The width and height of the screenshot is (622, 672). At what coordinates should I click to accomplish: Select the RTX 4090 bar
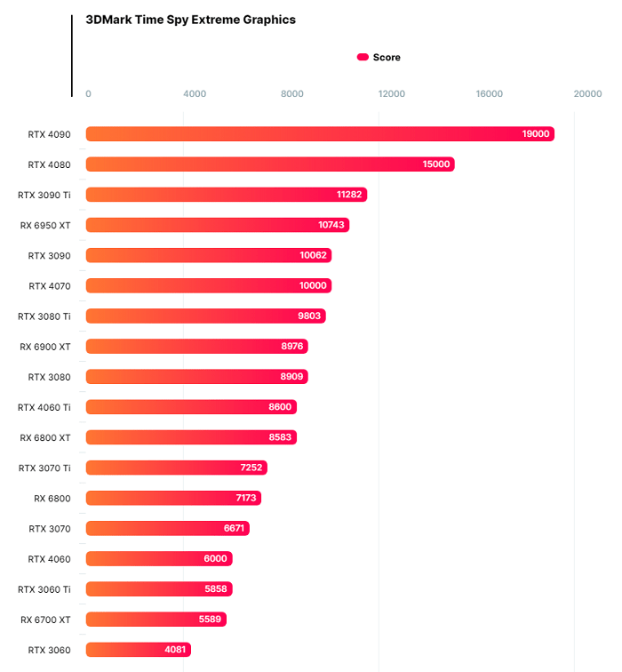(x=320, y=133)
